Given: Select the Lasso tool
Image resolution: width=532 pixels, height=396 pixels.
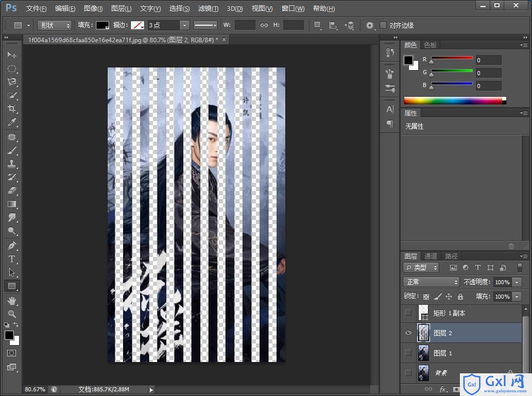Looking at the screenshot, I should click(x=12, y=82).
